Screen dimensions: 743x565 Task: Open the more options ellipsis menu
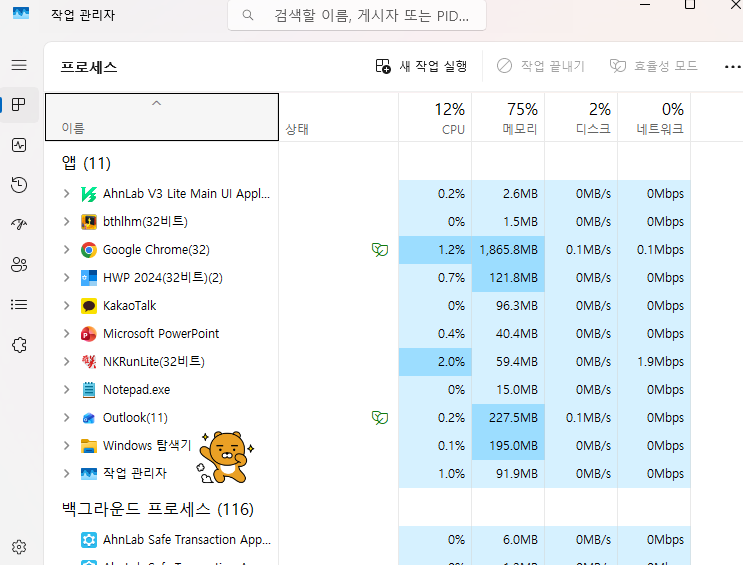[x=733, y=67]
